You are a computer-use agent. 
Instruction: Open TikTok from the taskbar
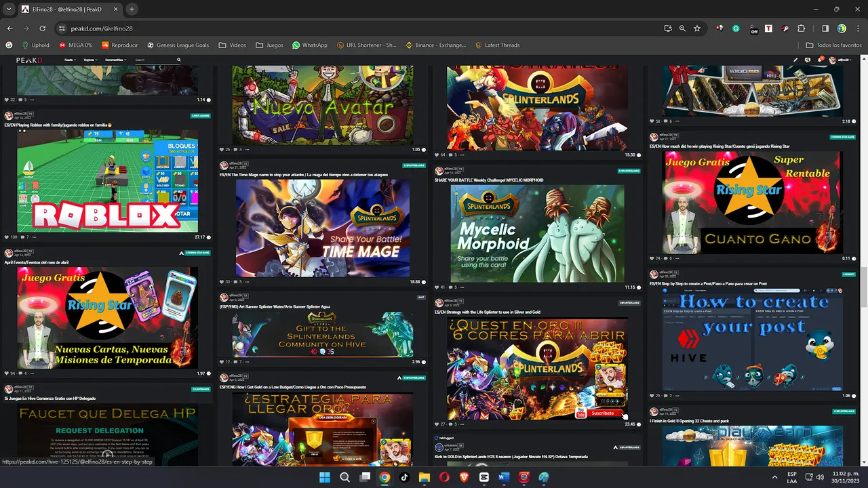click(405, 477)
